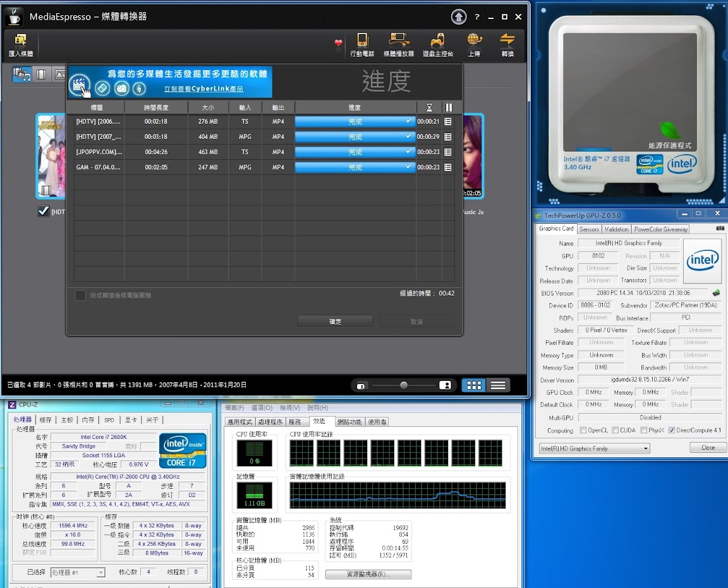Open Task Manager 網路功能 tab

tap(349, 422)
